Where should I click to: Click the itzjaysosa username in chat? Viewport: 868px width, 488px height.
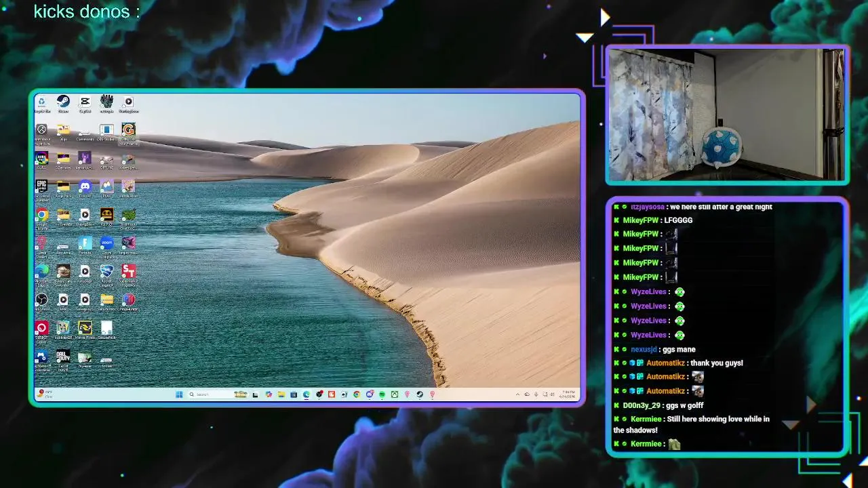647,207
